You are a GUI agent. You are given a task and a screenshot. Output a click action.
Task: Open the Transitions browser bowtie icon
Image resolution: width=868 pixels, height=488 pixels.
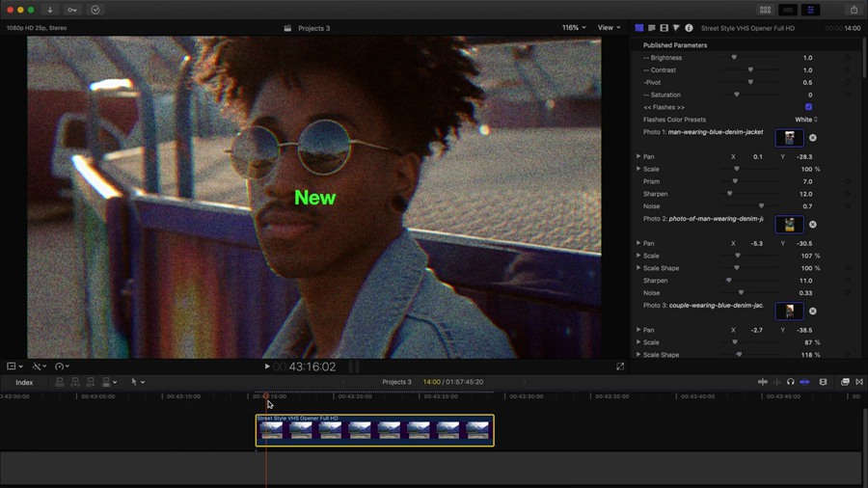(859, 382)
